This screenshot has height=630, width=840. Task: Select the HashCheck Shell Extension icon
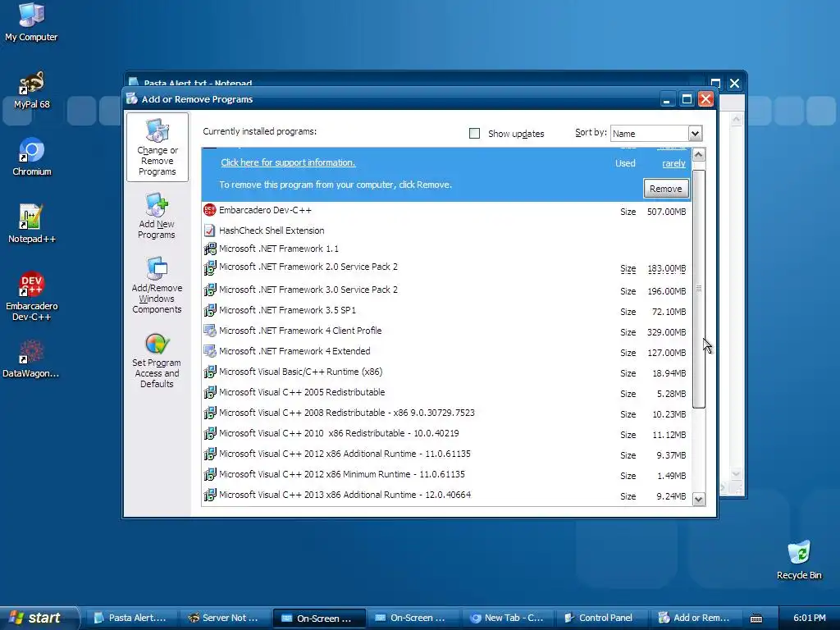tap(209, 231)
